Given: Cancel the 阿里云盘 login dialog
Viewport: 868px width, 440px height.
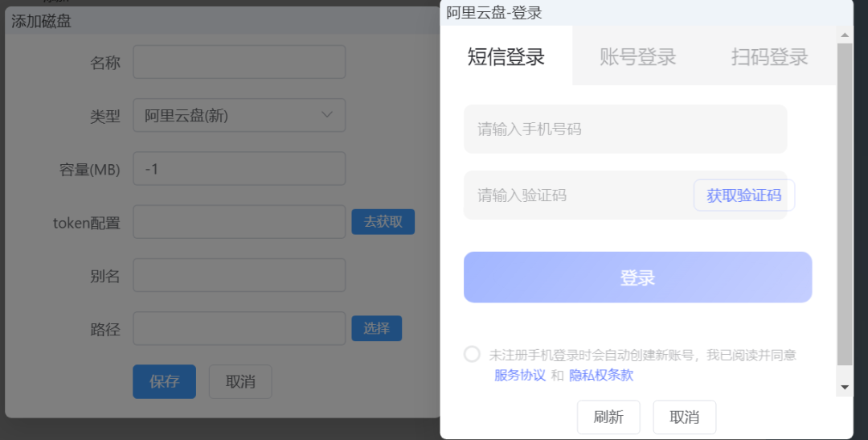Looking at the screenshot, I should coord(684,417).
